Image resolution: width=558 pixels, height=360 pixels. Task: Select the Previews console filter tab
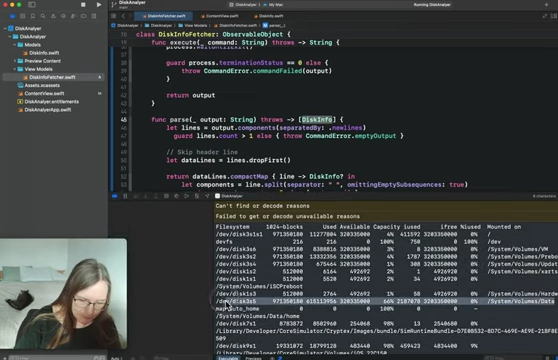(253, 358)
